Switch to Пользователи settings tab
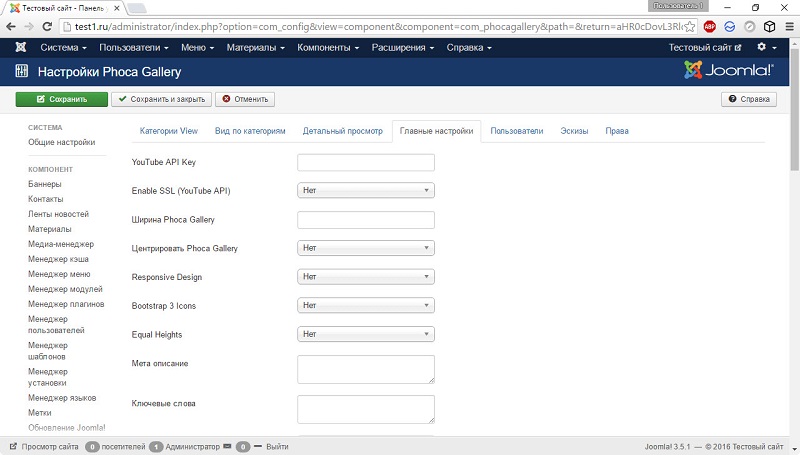 click(x=517, y=131)
